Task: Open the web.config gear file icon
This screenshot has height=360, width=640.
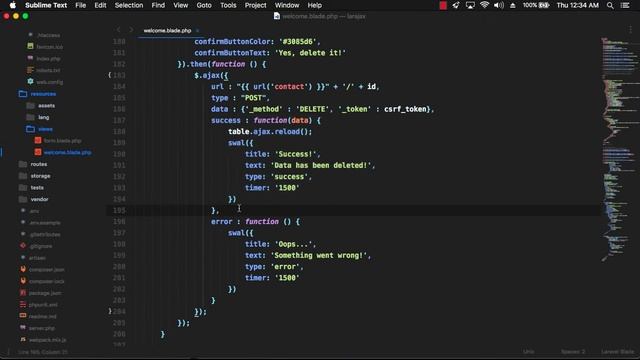Action: [x=30, y=82]
